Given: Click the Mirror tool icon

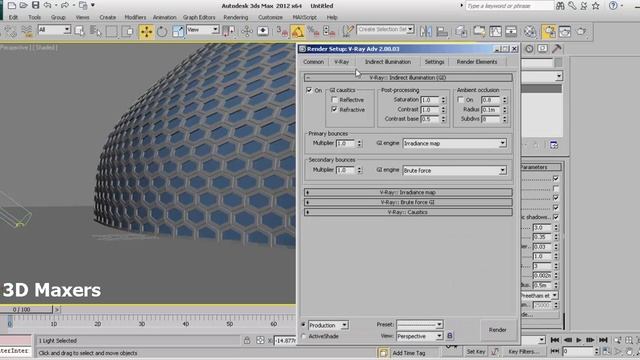Looking at the screenshot, I should 426,31.
